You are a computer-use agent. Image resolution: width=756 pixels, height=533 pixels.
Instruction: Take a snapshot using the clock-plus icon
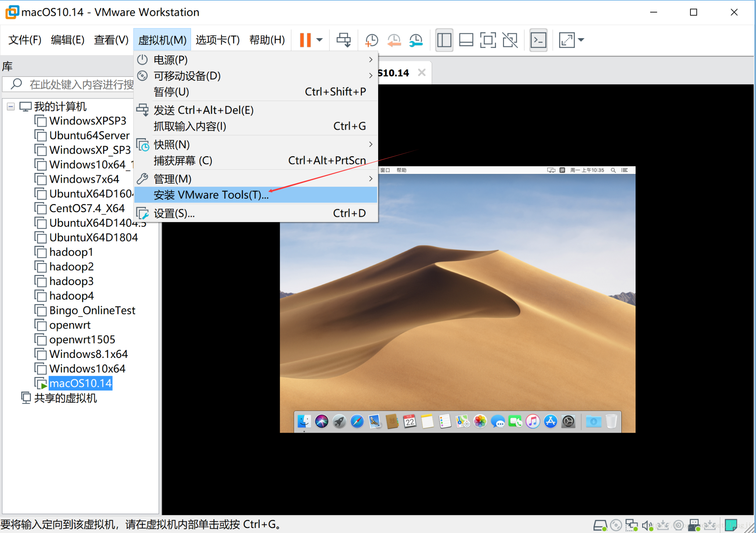point(371,40)
